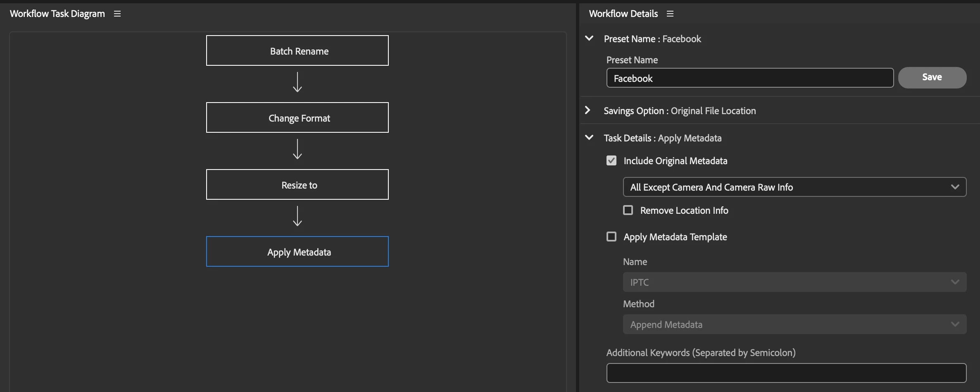Enable the Remove Location Info checkbox
980x392 pixels.
coord(628,210)
